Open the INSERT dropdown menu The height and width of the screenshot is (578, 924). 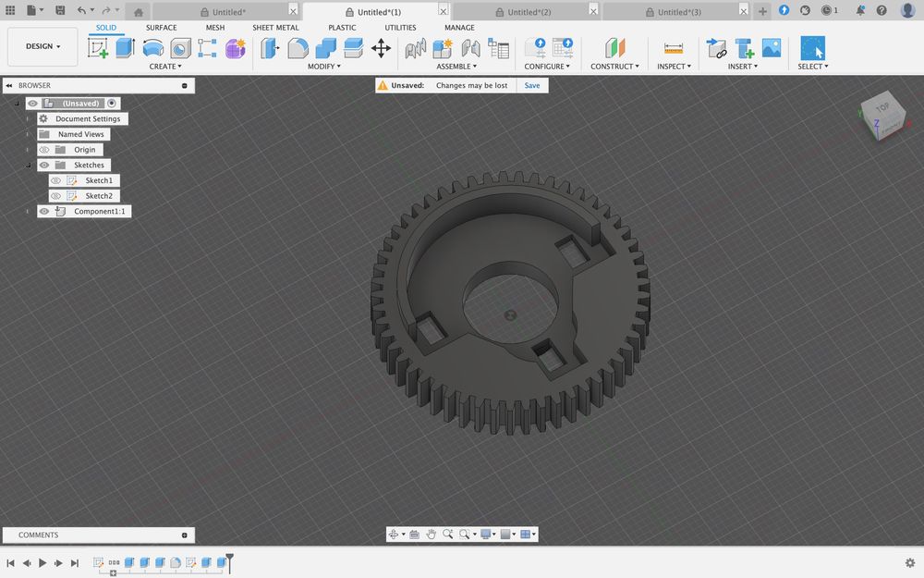tap(743, 67)
